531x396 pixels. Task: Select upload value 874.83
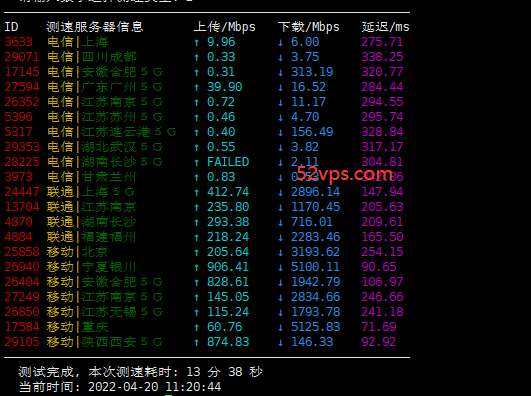tap(228, 342)
